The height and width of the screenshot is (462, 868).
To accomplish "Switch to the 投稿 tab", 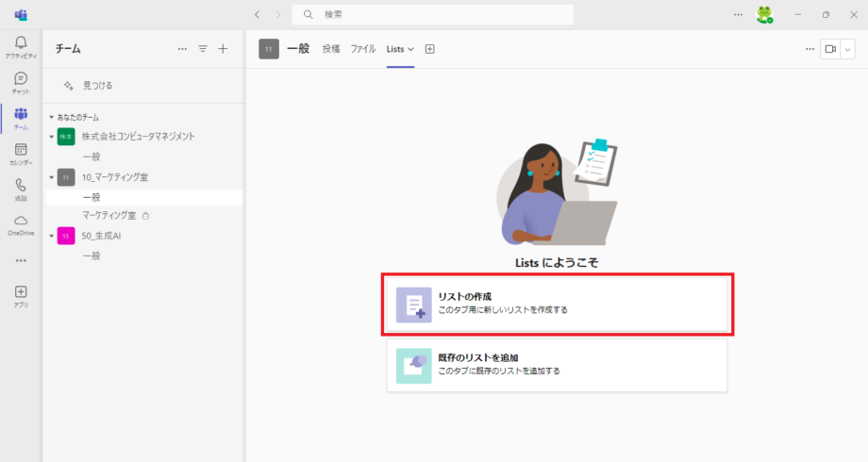I will click(331, 49).
